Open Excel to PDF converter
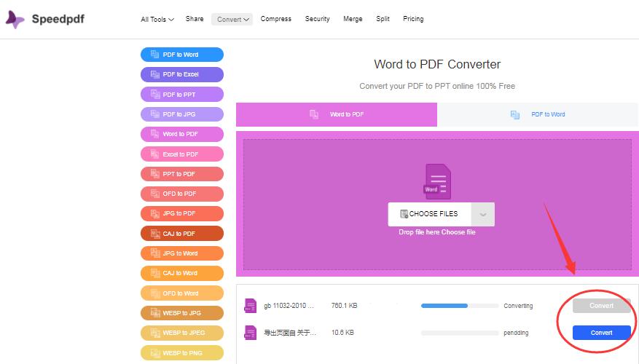 (x=182, y=154)
